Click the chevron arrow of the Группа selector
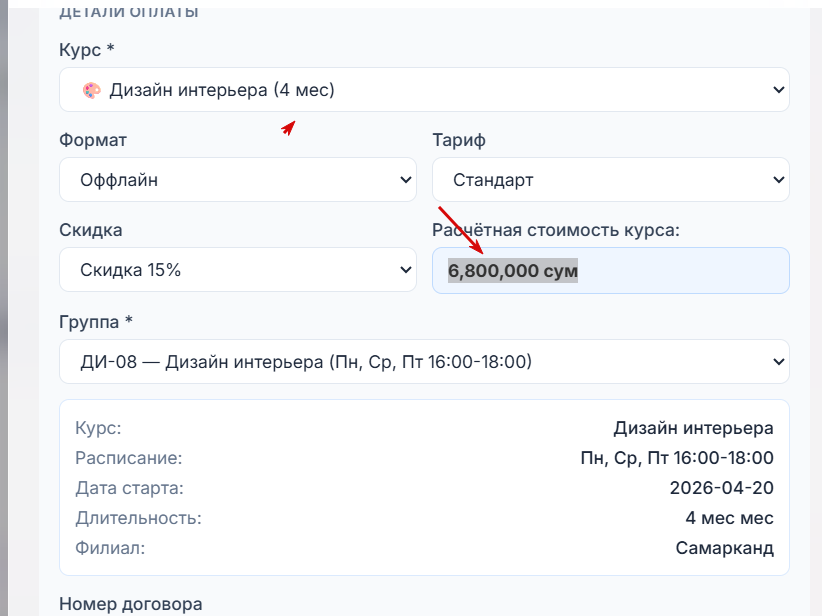The height and width of the screenshot is (616, 822). [x=779, y=361]
